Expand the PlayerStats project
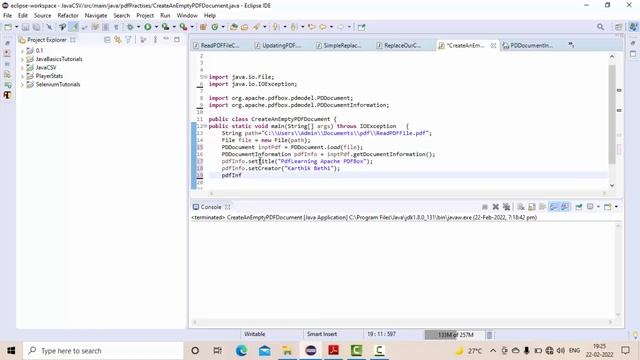 coord(22,76)
